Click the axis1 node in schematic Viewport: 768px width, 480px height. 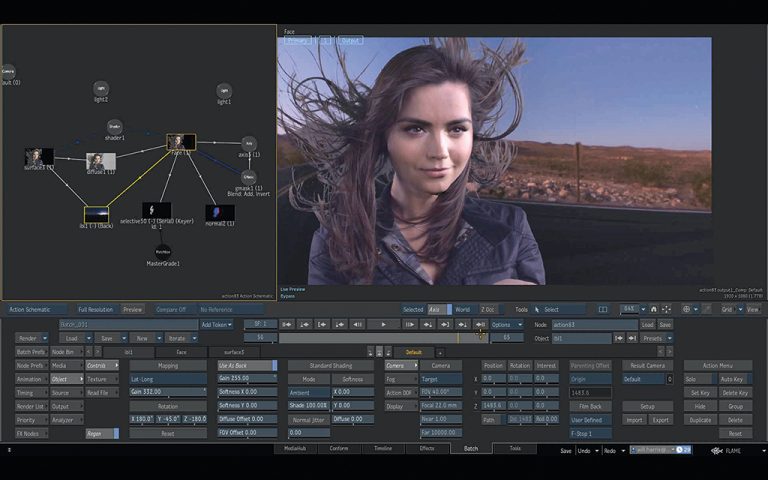pos(248,144)
